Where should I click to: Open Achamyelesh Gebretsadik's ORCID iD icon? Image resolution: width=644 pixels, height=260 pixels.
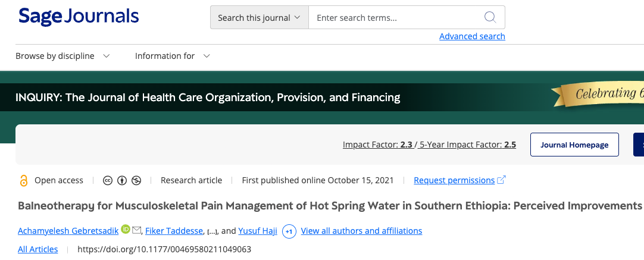click(x=125, y=230)
